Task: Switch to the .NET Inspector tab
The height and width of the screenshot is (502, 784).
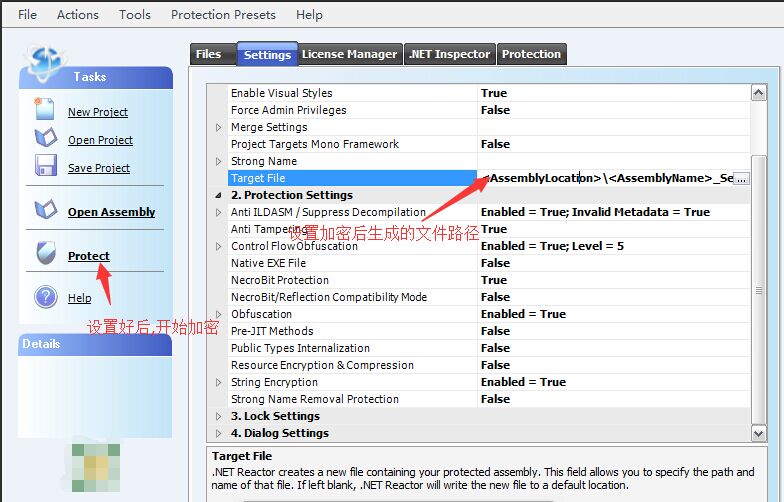Action: pos(450,54)
